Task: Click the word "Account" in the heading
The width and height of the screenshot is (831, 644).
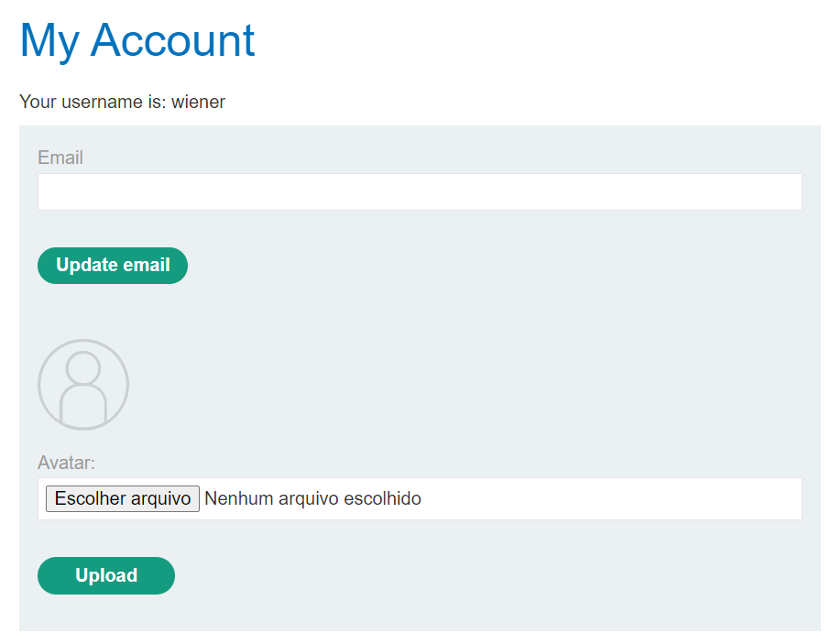Action: pyautogui.click(x=172, y=40)
